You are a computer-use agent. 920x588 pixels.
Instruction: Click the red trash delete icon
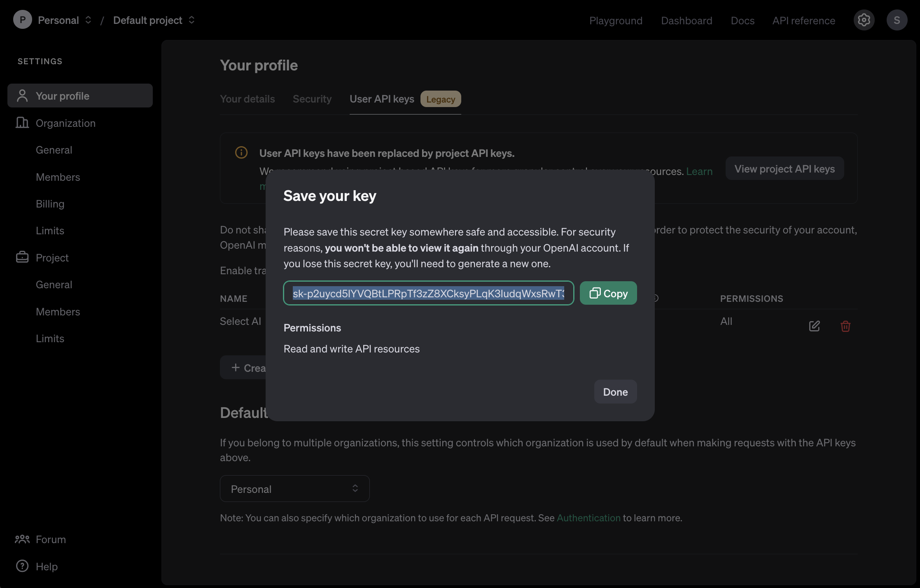click(x=845, y=326)
